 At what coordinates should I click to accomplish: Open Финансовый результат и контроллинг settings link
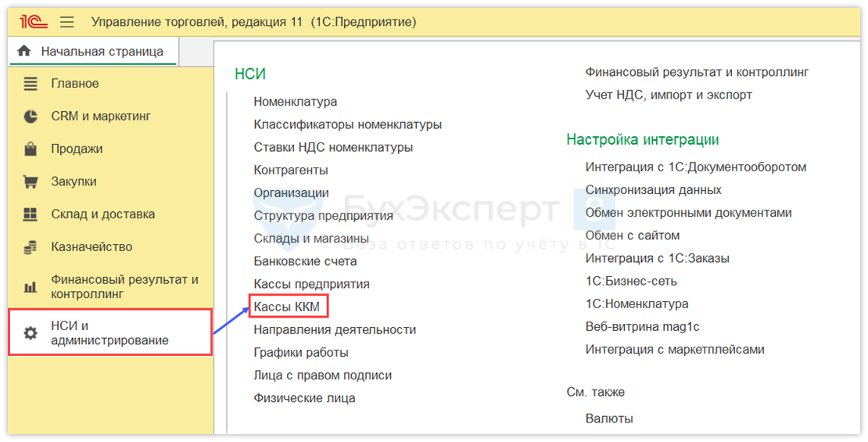click(697, 72)
